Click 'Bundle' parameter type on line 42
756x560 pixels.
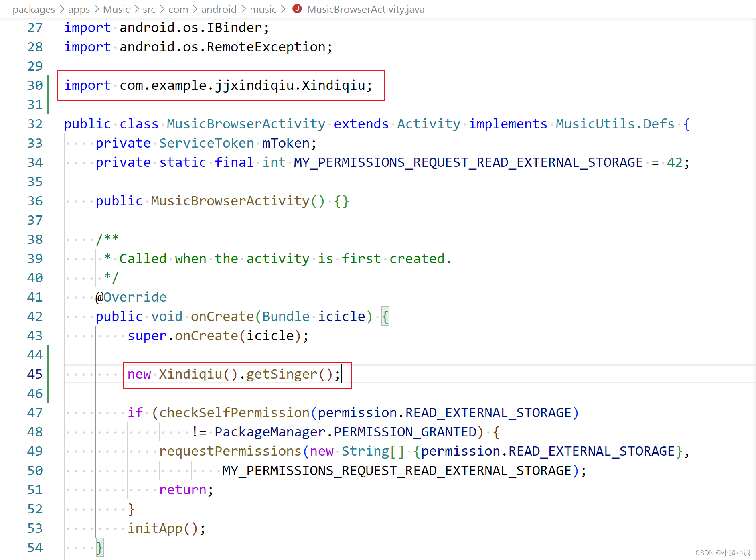tap(286, 317)
